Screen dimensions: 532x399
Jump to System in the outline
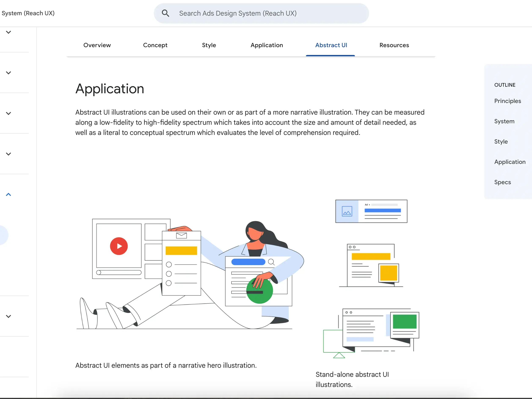[x=504, y=121]
